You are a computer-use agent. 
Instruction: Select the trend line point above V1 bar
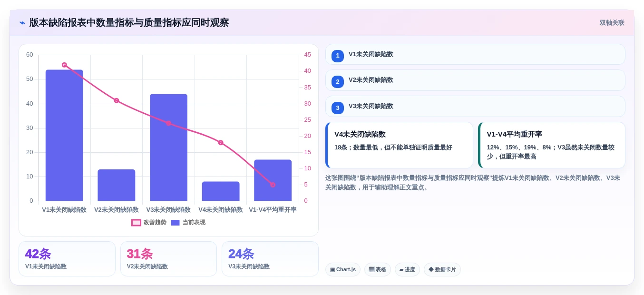64,65
